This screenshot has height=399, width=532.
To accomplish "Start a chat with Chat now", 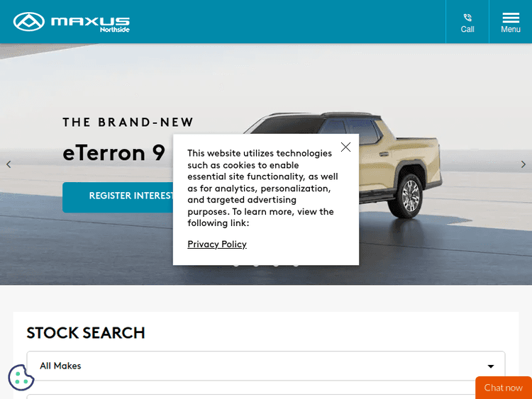I will (x=504, y=388).
